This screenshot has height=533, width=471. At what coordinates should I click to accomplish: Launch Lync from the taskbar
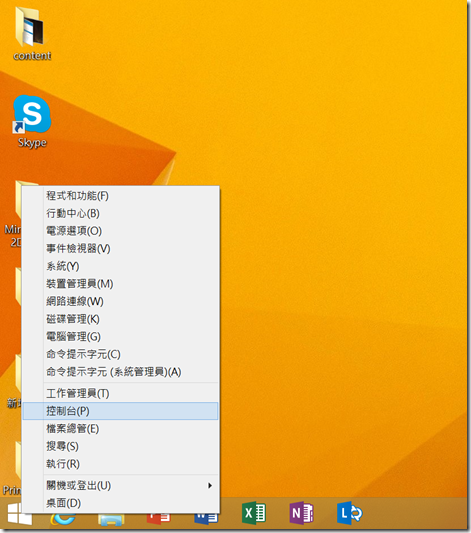click(x=349, y=513)
